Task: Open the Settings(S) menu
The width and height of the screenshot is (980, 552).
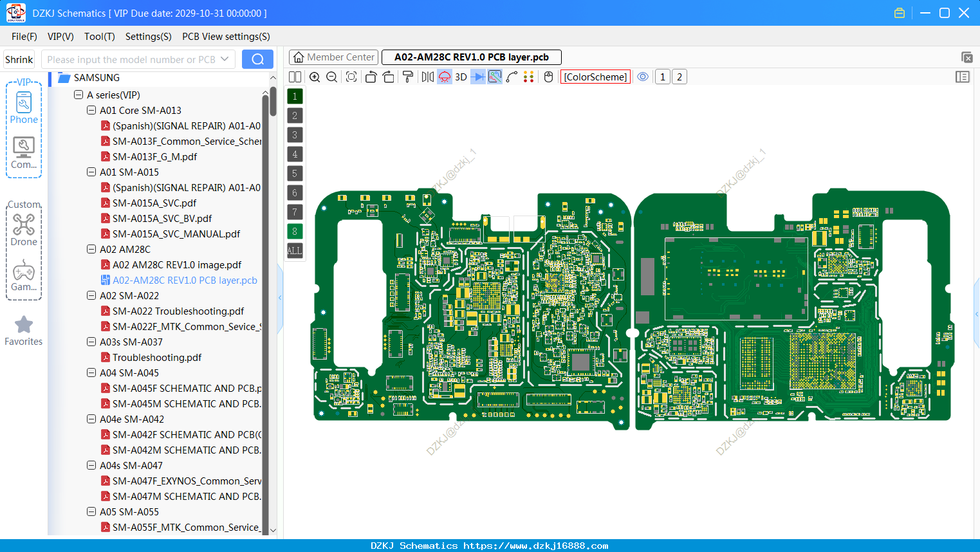Action: pos(149,37)
